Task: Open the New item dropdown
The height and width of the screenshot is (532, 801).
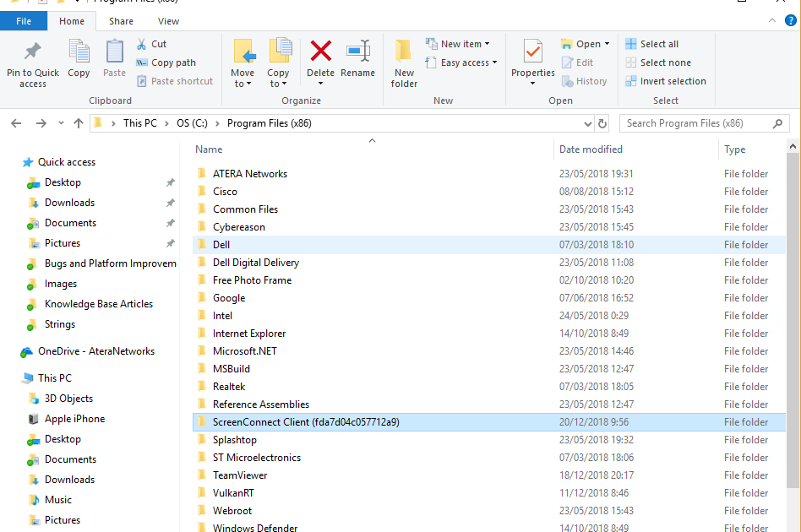Action: click(x=458, y=44)
